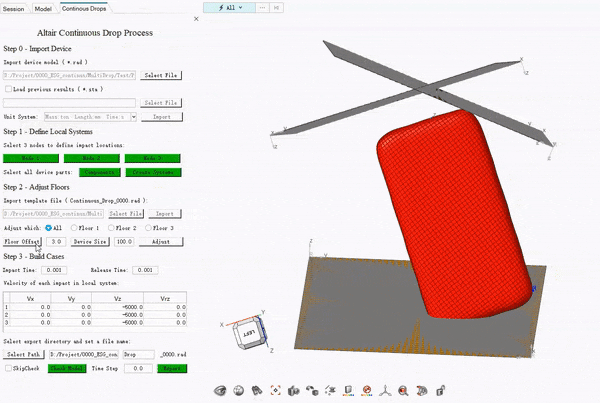Select Floor 1 radio button

pyautogui.click(x=74, y=228)
